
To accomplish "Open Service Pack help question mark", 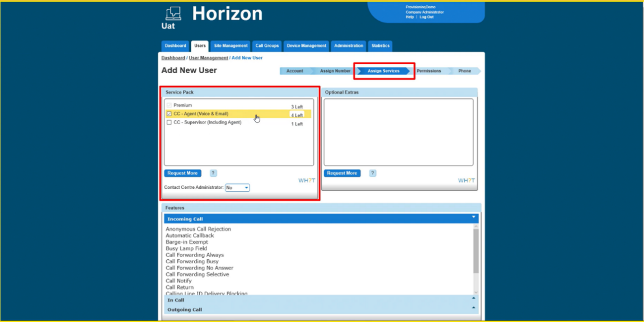I will coord(213,173).
